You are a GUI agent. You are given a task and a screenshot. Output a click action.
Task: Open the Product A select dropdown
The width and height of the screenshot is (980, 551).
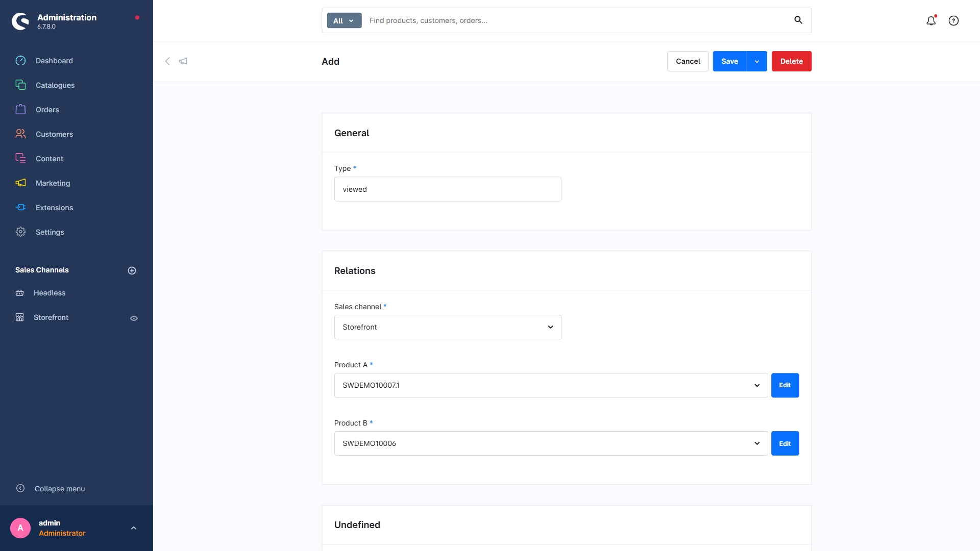click(x=550, y=385)
